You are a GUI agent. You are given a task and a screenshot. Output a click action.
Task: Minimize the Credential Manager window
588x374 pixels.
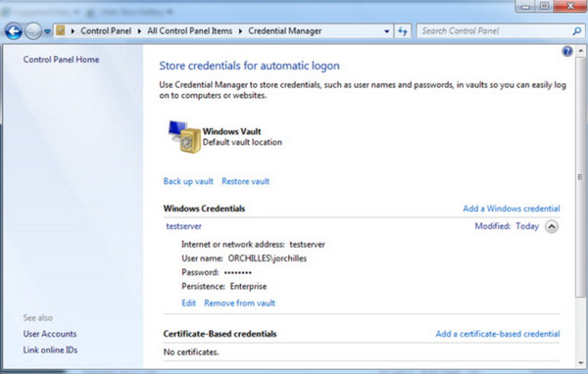[x=525, y=7]
